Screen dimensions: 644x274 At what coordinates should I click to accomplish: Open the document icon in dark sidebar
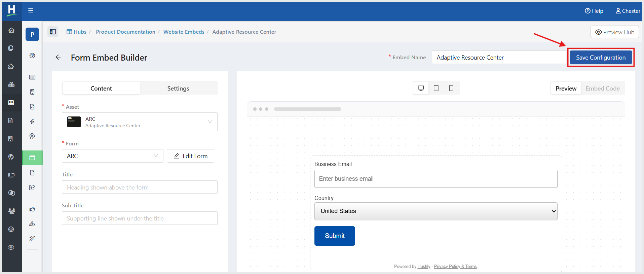tap(11, 121)
